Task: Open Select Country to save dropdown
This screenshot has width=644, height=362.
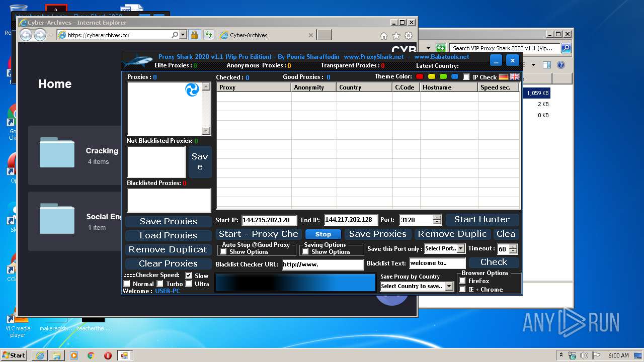Action: pos(417,286)
